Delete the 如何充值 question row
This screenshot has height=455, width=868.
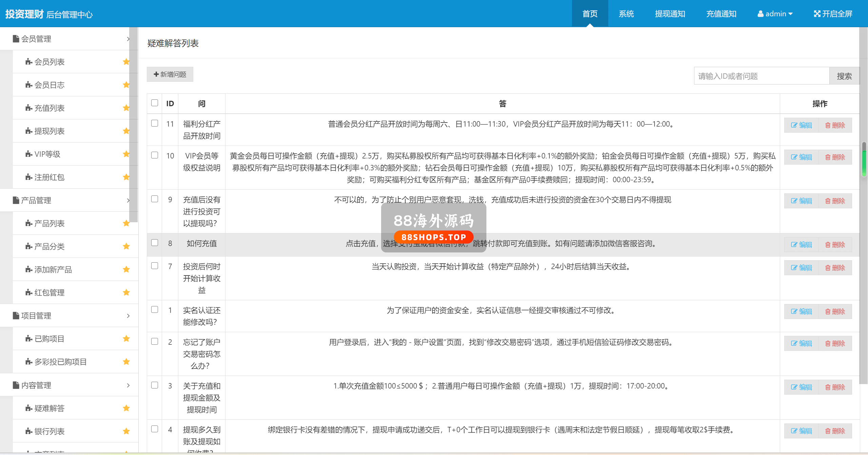835,245
